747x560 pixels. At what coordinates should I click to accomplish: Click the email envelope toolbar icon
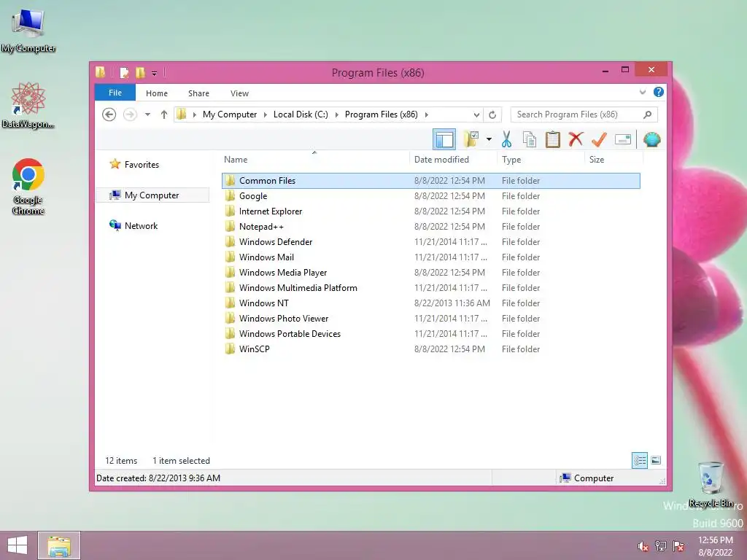[x=623, y=139]
